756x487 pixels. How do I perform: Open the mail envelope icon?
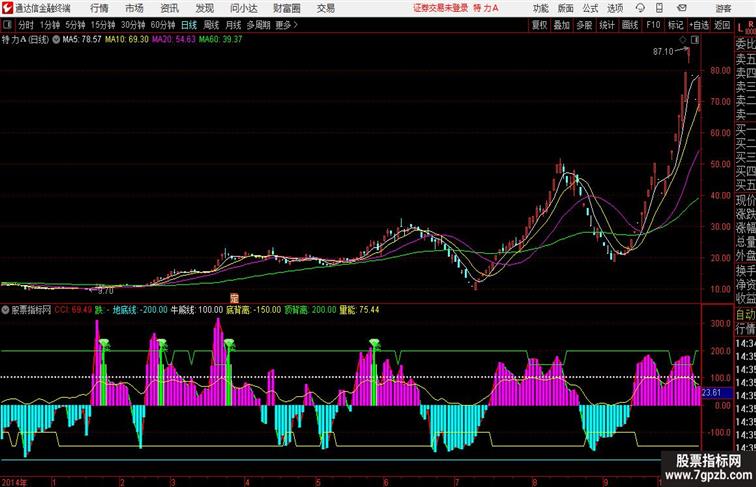[x=682, y=8]
